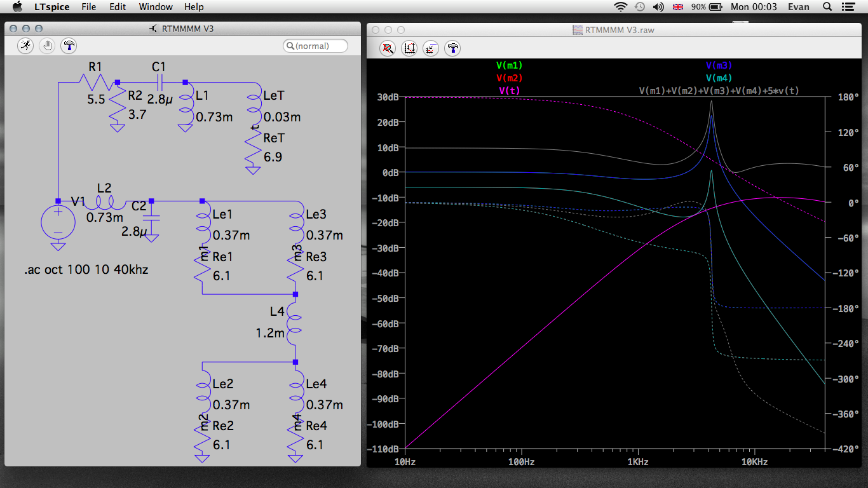Viewport: 868px width, 488px height.
Task: Click the 3.7 value of resistor R2
Action: click(137, 114)
